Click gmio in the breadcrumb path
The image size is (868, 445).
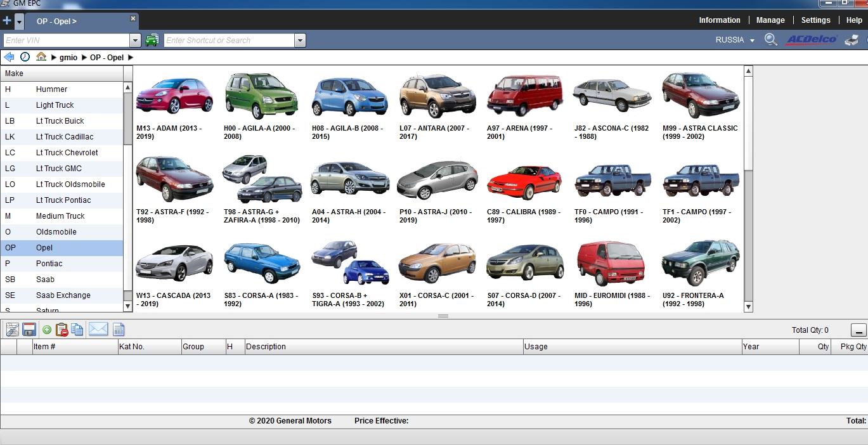pyautogui.click(x=68, y=58)
